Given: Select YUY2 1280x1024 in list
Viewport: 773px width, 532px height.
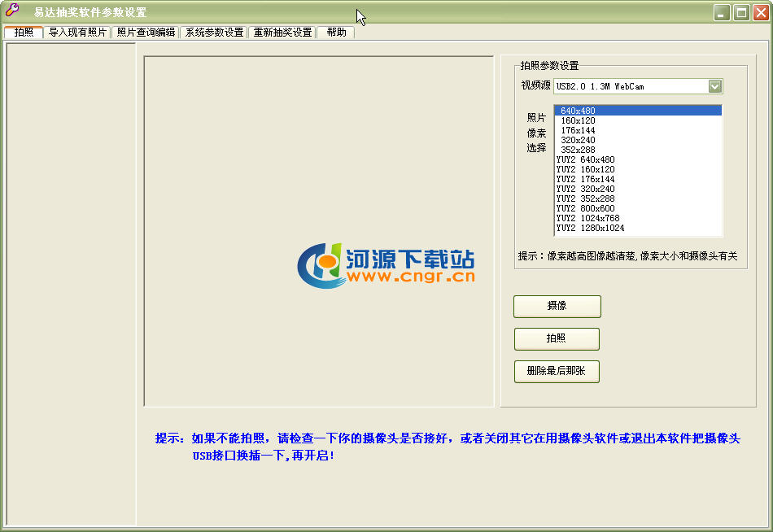Looking at the screenshot, I should (x=638, y=228).
